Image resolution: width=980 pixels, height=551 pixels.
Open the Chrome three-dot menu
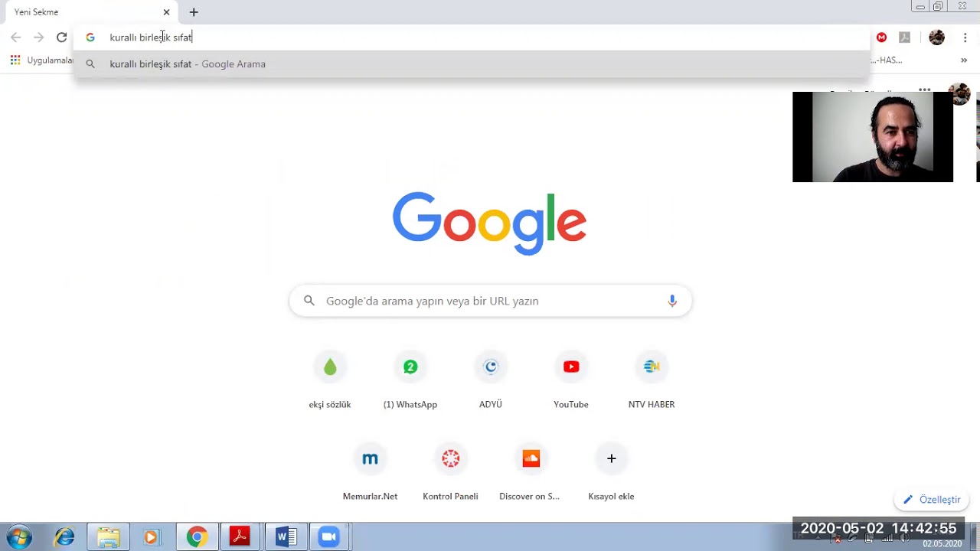[965, 37]
